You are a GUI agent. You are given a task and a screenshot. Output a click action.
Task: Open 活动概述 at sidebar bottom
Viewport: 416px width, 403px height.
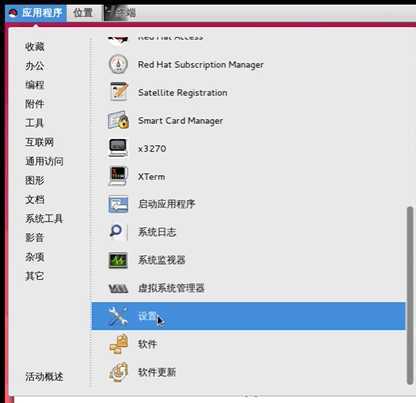[x=44, y=377]
